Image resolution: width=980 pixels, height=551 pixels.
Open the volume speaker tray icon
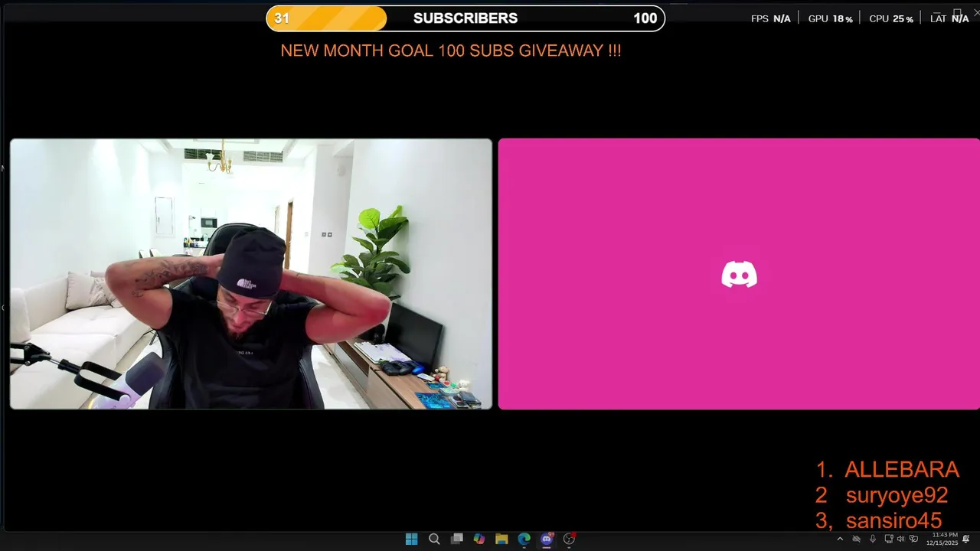point(901,539)
